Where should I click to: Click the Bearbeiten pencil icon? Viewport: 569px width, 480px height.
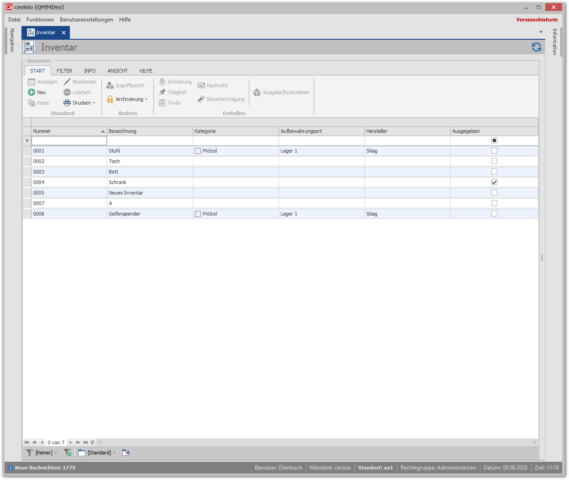tap(67, 82)
